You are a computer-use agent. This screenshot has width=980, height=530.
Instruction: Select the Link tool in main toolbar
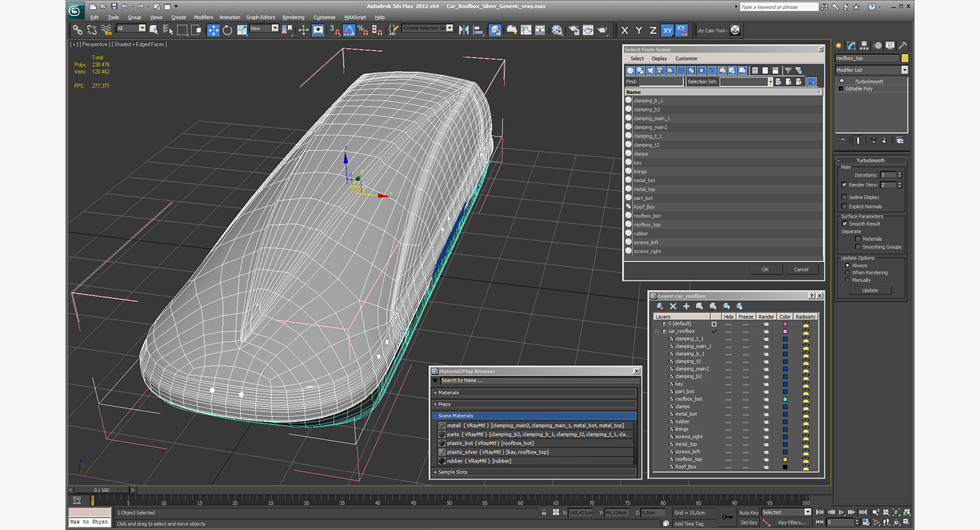77,30
